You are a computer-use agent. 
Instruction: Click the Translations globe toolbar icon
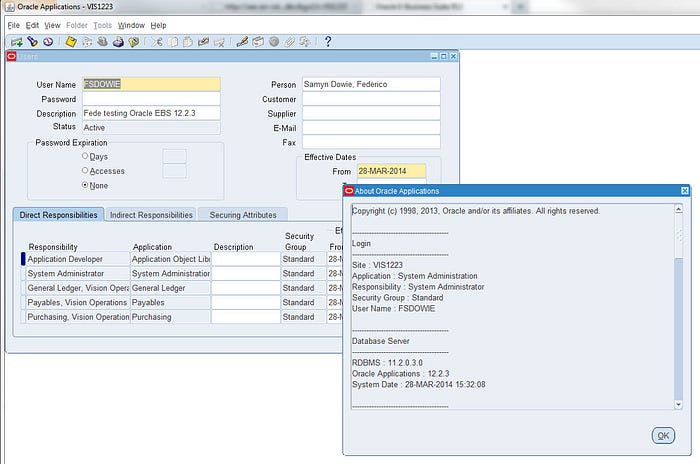[x=274, y=42]
